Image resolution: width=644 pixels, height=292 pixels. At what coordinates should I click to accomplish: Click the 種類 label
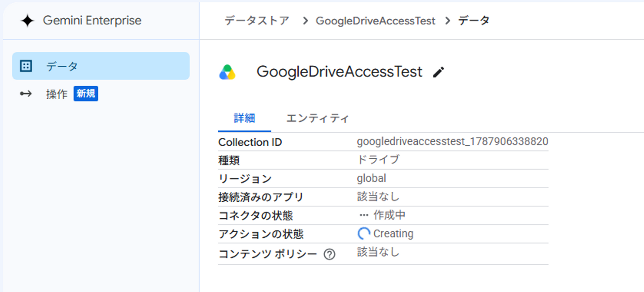(229, 161)
